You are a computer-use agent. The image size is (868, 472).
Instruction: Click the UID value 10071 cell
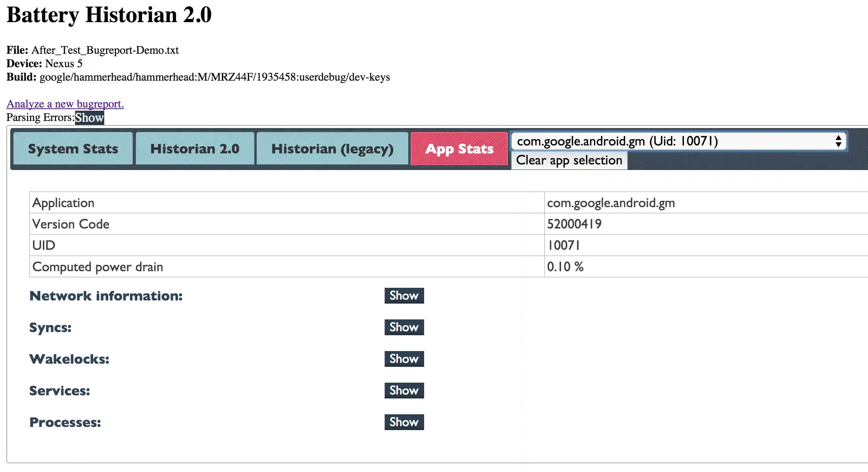pyautogui.click(x=564, y=245)
